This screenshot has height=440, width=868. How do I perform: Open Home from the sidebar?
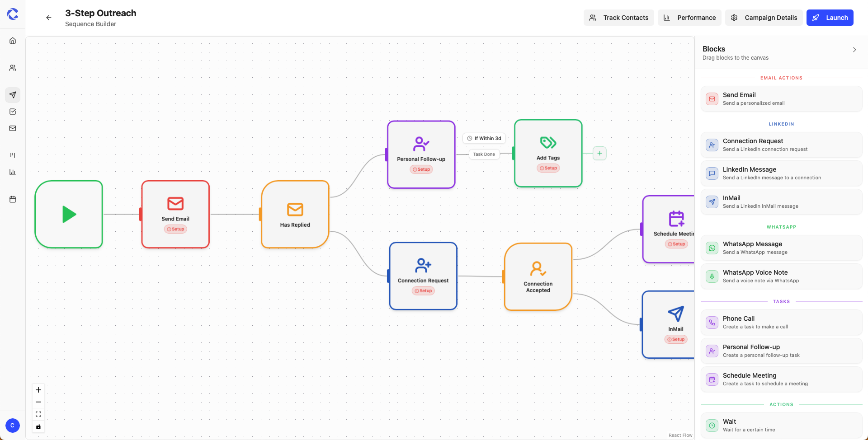pyautogui.click(x=13, y=41)
